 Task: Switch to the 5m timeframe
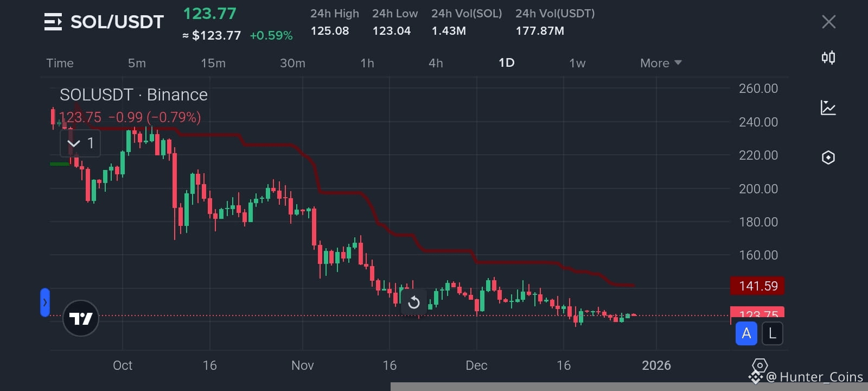(x=137, y=63)
